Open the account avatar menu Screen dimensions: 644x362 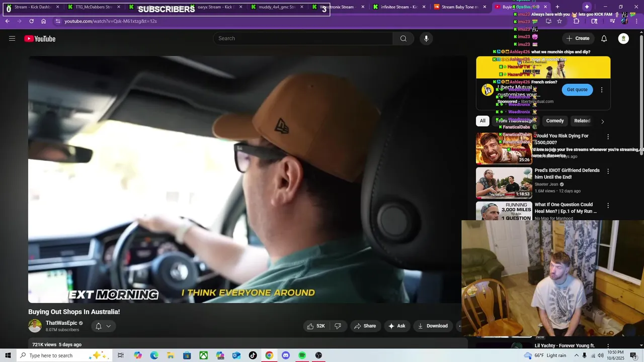click(x=623, y=39)
